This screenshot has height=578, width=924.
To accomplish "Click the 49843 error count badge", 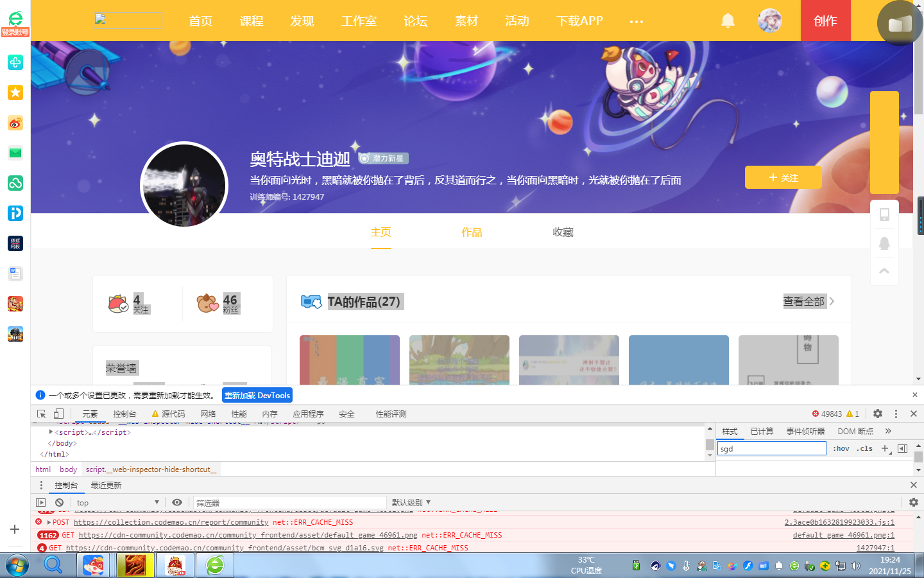I will point(827,414).
